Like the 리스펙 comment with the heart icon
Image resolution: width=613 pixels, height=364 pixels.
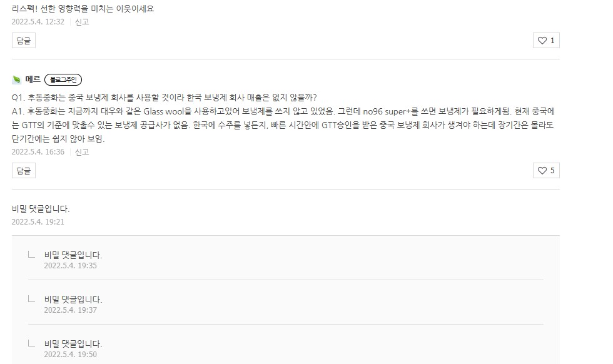point(545,41)
